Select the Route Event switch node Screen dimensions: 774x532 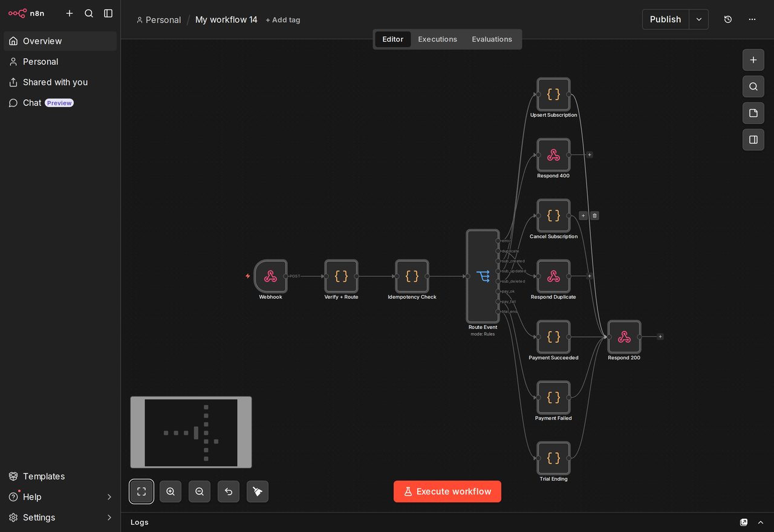tap(483, 276)
